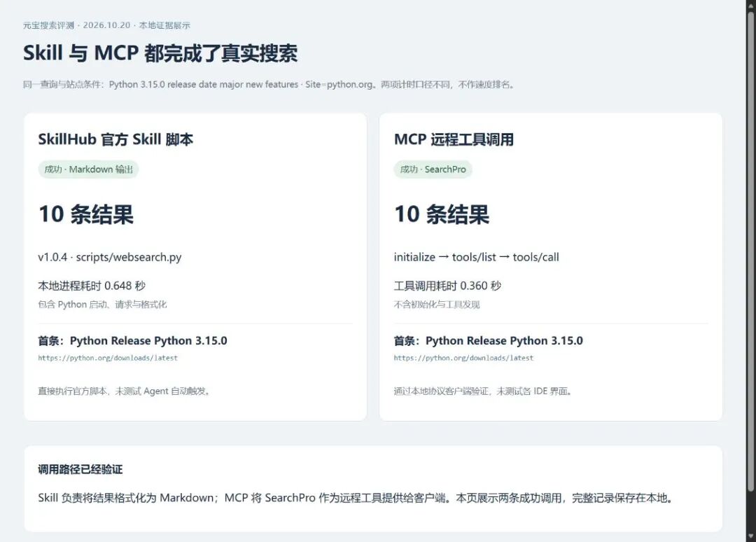
Task: Click the '成功 · SearchPro' status badge
Action: tap(433, 169)
